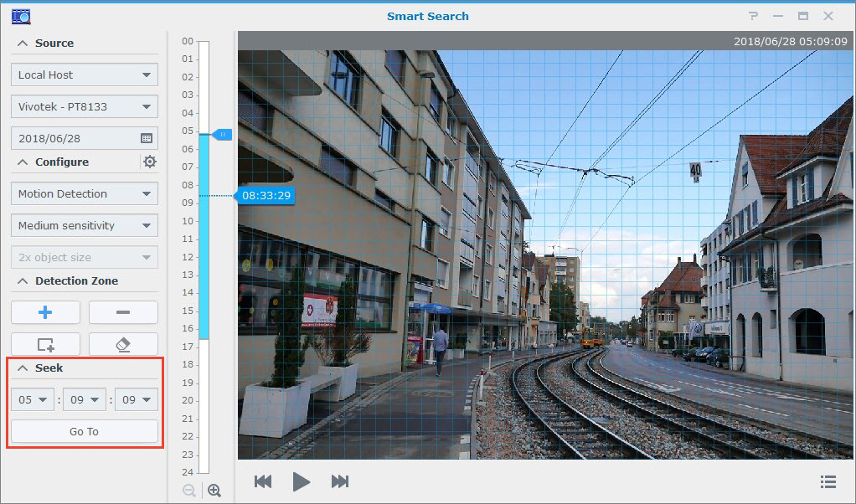Select the add detection zone plus icon
The height and width of the screenshot is (504, 856).
(x=45, y=311)
